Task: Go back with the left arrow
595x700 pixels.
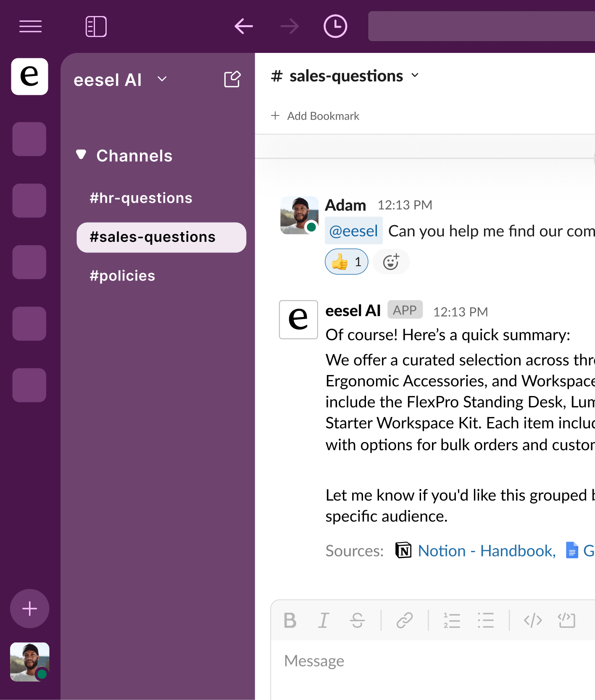Action: click(x=244, y=26)
